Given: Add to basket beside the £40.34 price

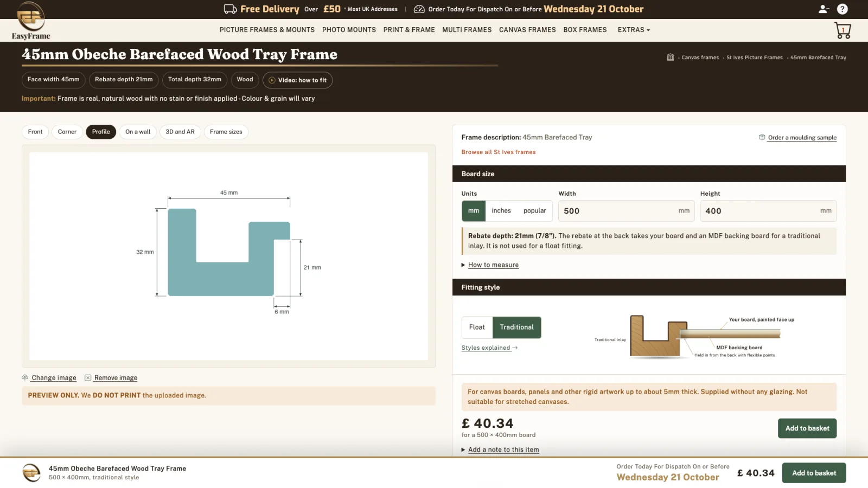Looking at the screenshot, I should (x=807, y=428).
